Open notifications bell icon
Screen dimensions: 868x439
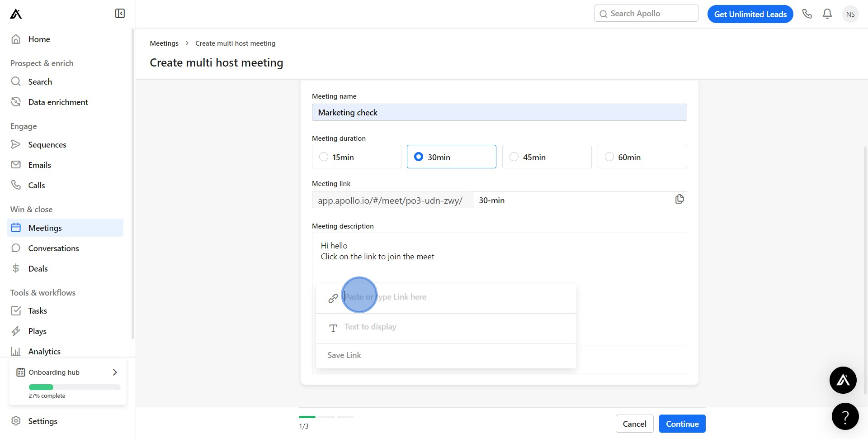(x=827, y=14)
